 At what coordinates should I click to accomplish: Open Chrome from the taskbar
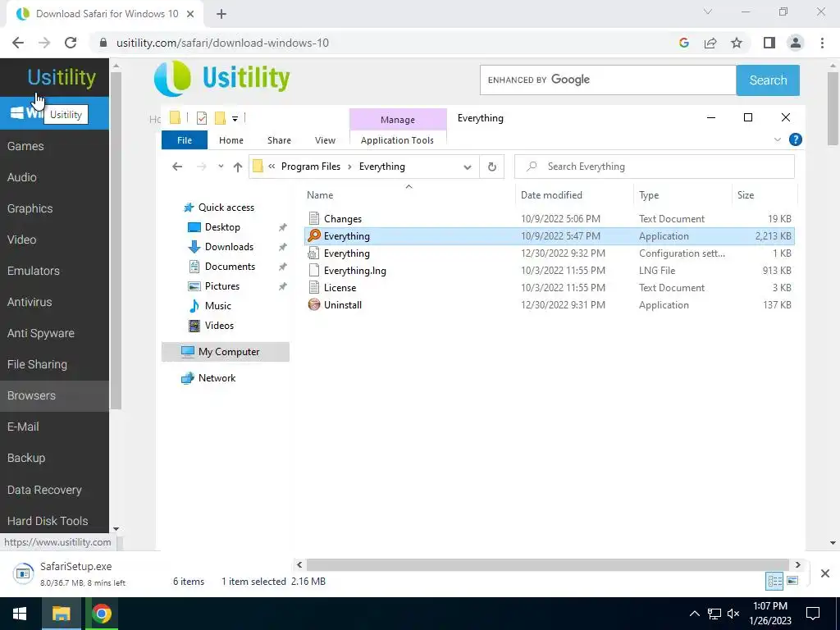[101, 614]
